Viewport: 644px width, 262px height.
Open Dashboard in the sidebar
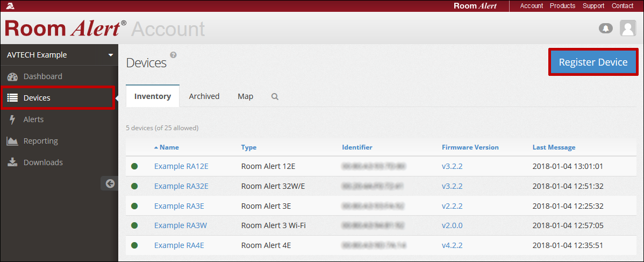pyautogui.click(x=42, y=76)
